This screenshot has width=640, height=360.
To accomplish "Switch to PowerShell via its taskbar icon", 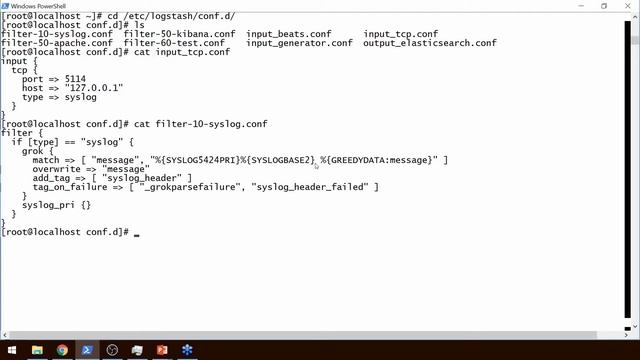I will coord(87,350).
